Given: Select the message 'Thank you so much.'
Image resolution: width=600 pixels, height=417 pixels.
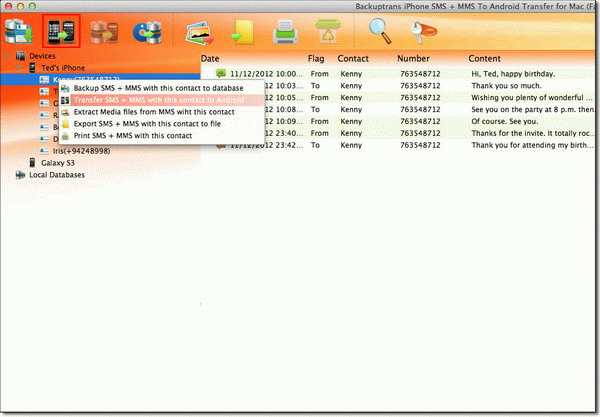Looking at the screenshot, I should (x=506, y=85).
